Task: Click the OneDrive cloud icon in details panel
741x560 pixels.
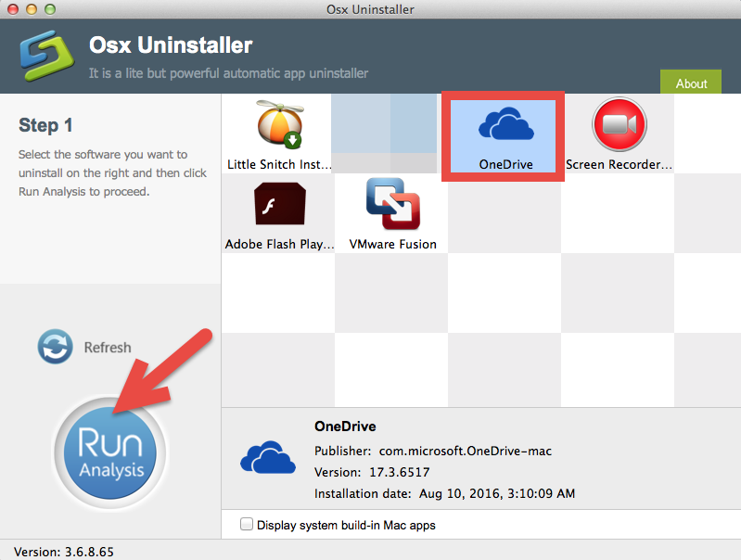Action: coord(268,457)
